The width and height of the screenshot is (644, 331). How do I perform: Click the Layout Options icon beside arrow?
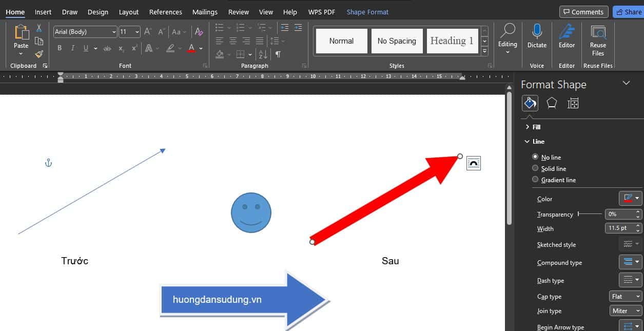pos(473,163)
